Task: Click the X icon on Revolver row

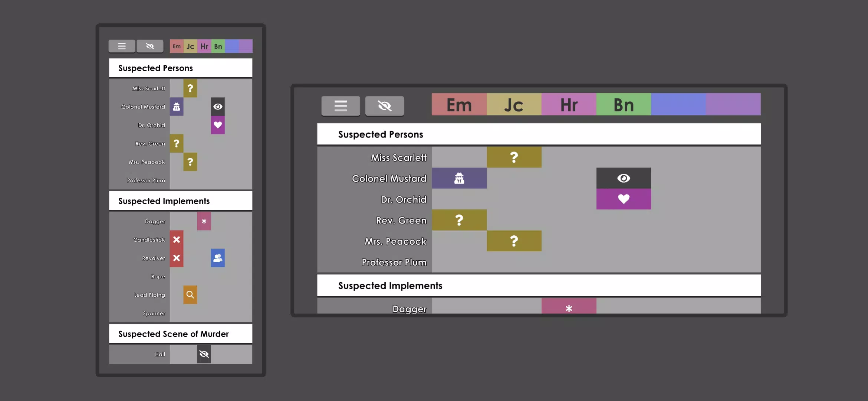Action: coord(176,258)
